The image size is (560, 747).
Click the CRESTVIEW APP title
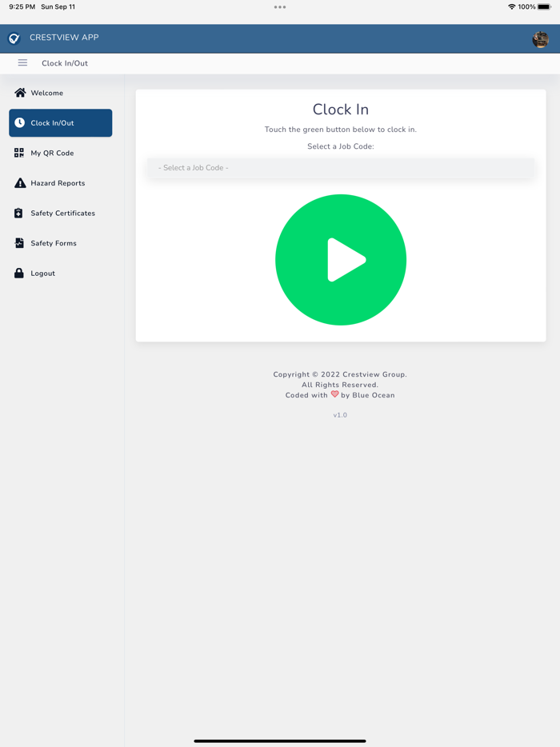[x=64, y=38]
